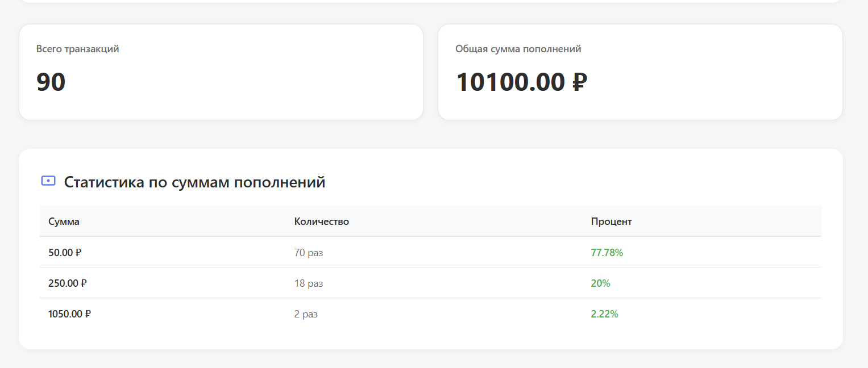The height and width of the screenshot is (368, 868).
Task: Click the 'Статистика по суммам пополнений' heading
Action: tap(194, 182)
